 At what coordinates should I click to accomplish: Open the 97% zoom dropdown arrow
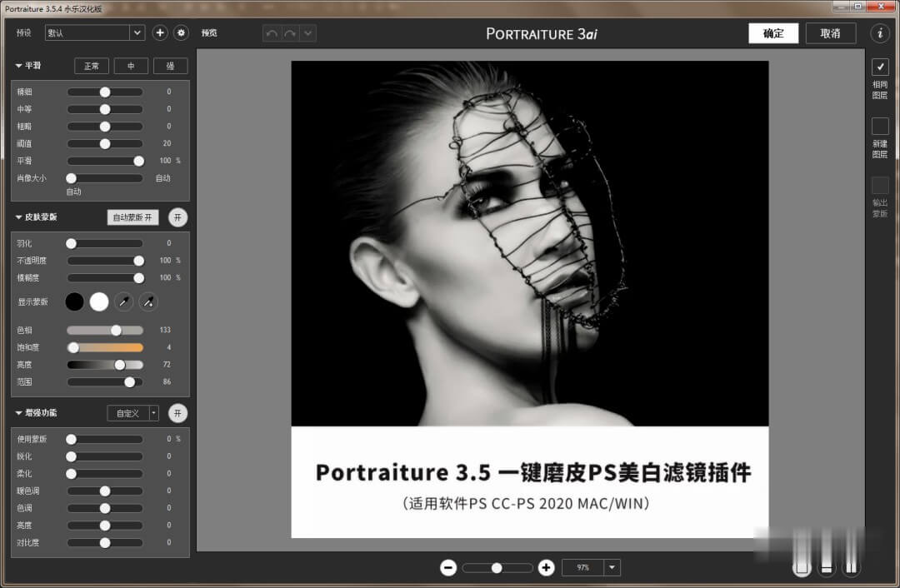(x=612, y=568)
